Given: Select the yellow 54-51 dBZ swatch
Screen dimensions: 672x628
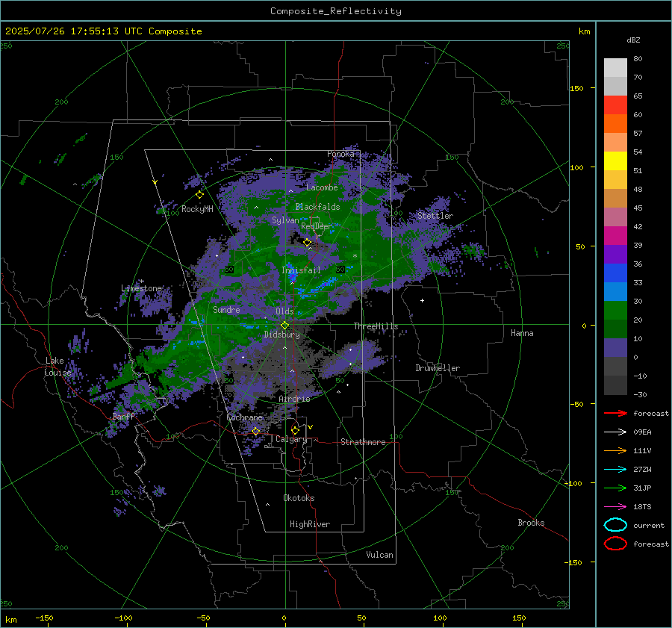Looking at the screenshot, I should coord(615,161).
